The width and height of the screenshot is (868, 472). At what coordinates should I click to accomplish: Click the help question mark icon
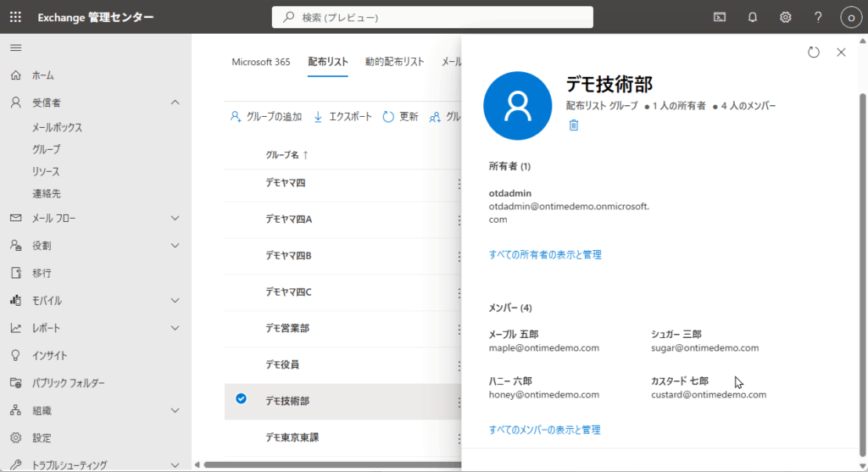tap(818, 17)
